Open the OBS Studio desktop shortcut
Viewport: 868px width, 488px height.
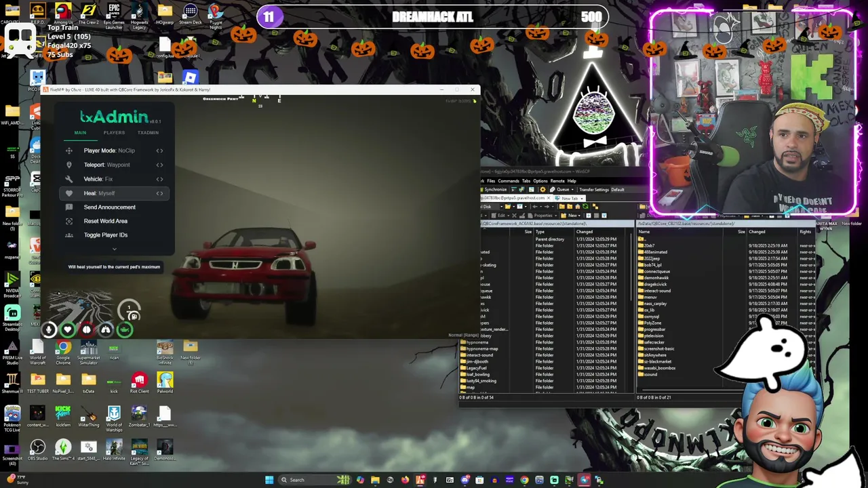coord(37,450)
